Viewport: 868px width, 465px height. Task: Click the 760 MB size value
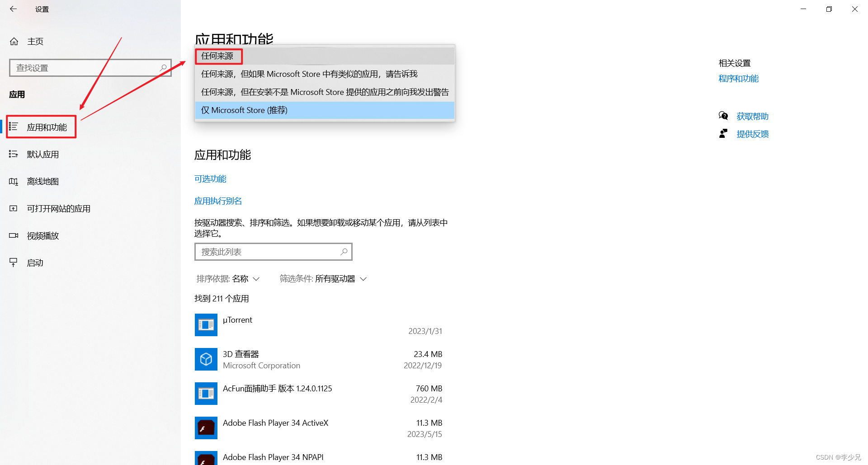point(429,389)
